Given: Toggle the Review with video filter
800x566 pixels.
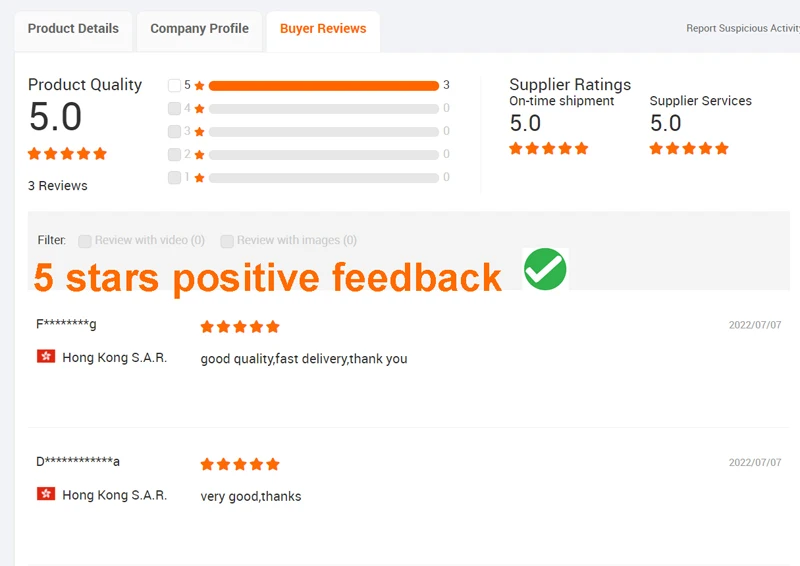Looking at the screenshot, I should (x=85, y=241).
